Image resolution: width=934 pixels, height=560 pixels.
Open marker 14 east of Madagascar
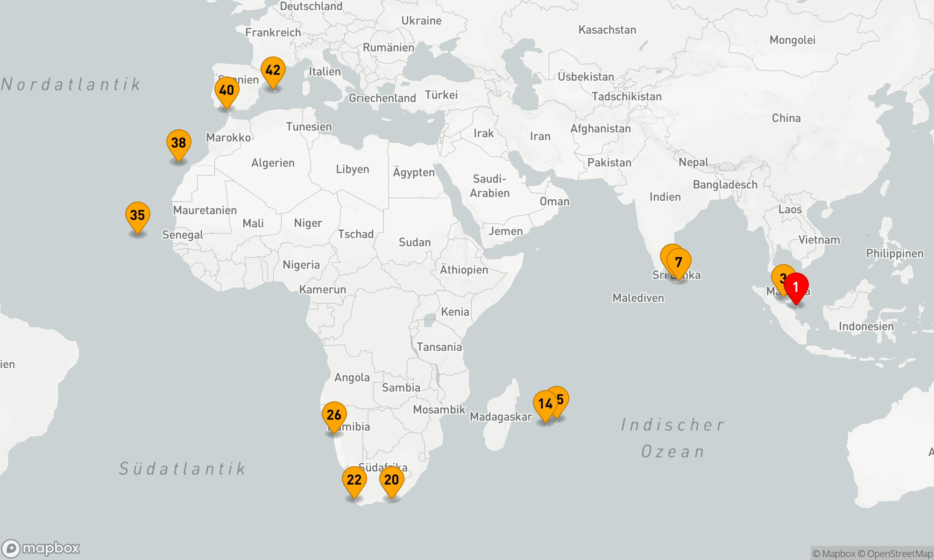545,404
